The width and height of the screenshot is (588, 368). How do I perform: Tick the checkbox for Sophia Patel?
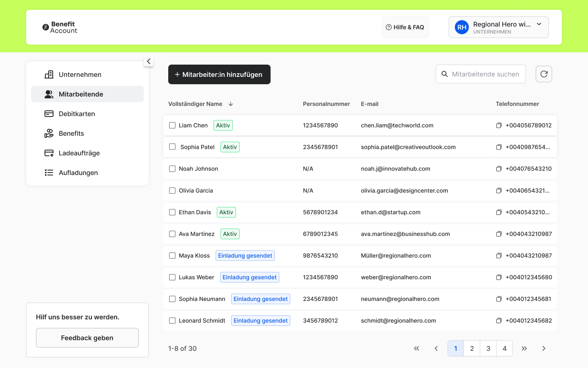(x=172, y=147)
